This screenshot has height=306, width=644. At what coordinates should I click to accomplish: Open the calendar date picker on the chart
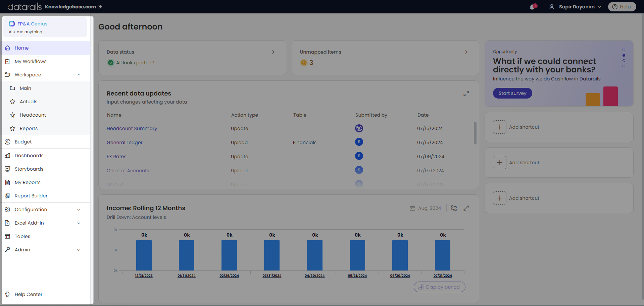pyautogui.click(x=412, y=208)
